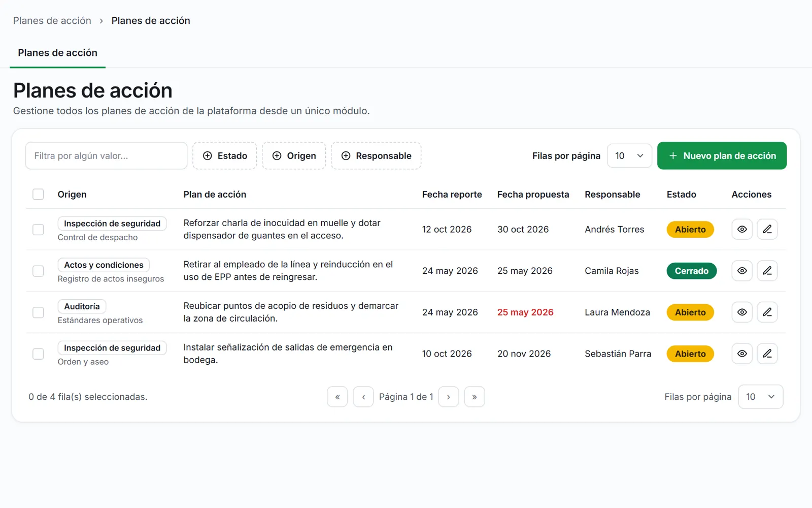Select the Planes de acción tab
This screenshot has width=812, height=508.
coord(57,53)
